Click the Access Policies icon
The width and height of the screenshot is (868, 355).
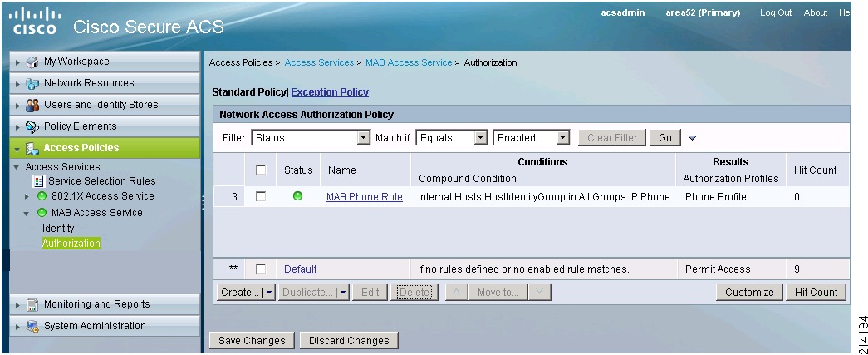(x=32, y=148)
